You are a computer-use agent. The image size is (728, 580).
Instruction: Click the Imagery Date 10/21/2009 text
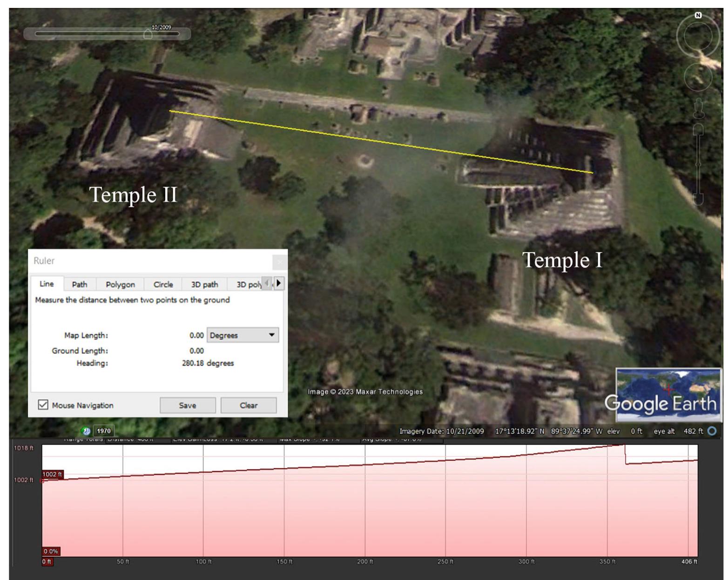(x=441, y=432)
